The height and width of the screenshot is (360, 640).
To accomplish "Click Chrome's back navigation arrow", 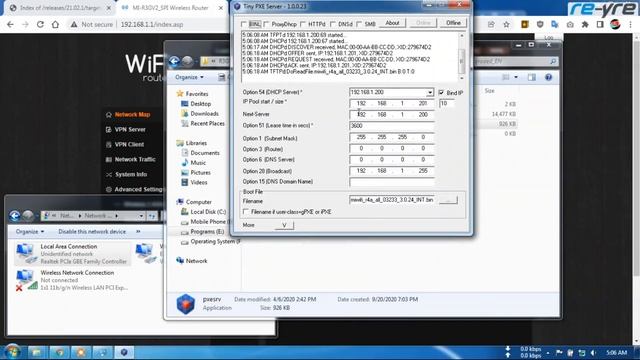I will (10, 24).
